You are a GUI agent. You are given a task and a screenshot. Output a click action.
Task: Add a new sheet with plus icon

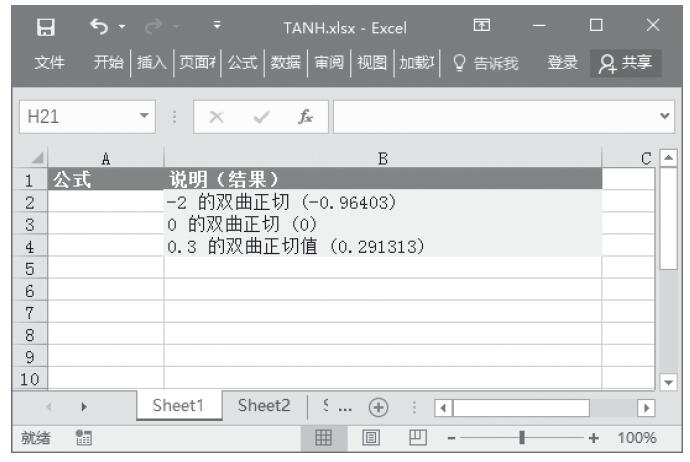tap(378, 407)
